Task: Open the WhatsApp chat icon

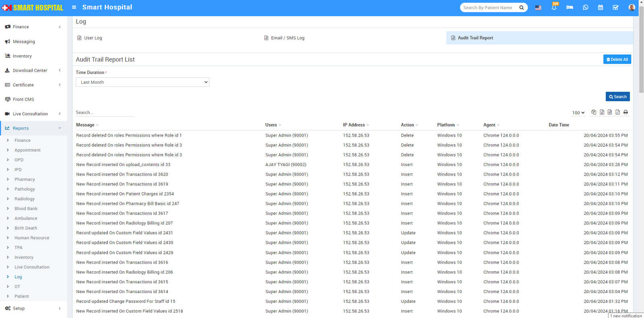Action: coord(585,8)
